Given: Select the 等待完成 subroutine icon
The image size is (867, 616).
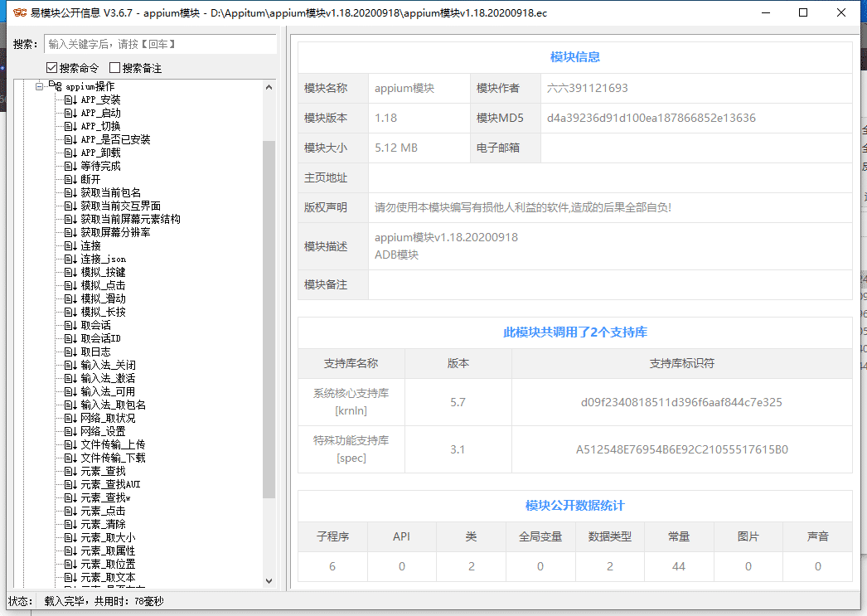Looking at the screenshot, I should 70,166.
